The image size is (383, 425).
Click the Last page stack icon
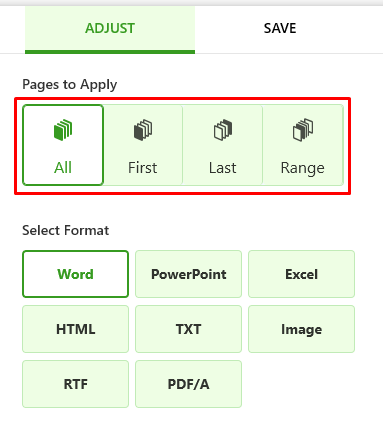(223, 130)
